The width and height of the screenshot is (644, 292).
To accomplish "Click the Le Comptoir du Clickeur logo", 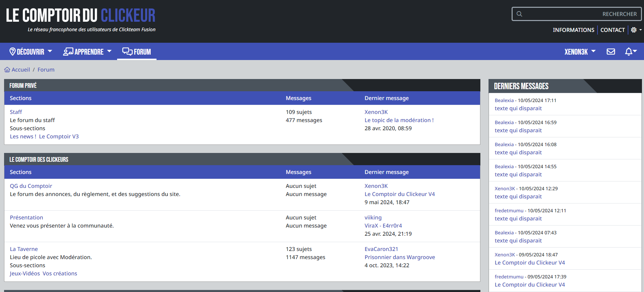I will (81, 16).
